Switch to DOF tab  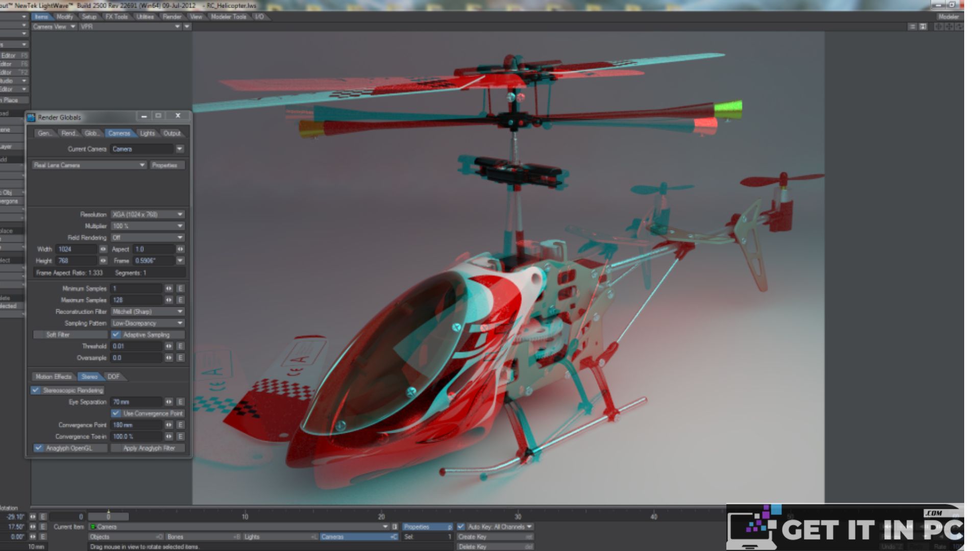click(x=113, y=377)
